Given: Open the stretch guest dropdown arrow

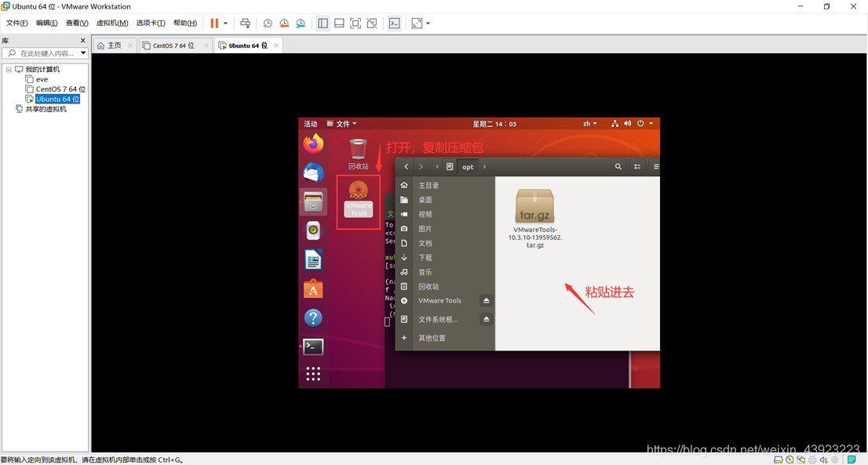Looking at the screenshot, I should 428,24.
